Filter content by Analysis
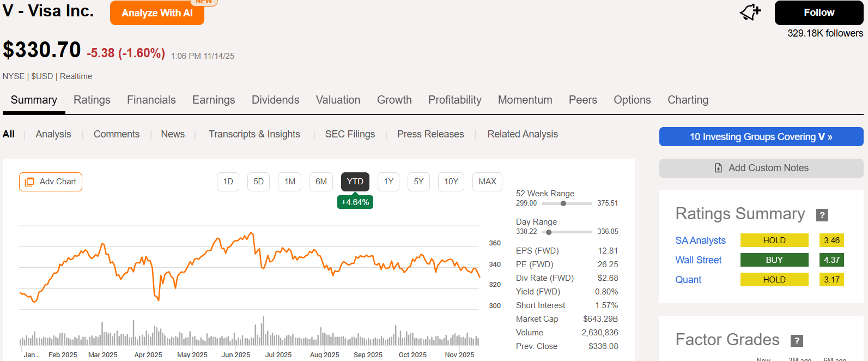Viewport: 868px width, 361px height. coord(53,134)
